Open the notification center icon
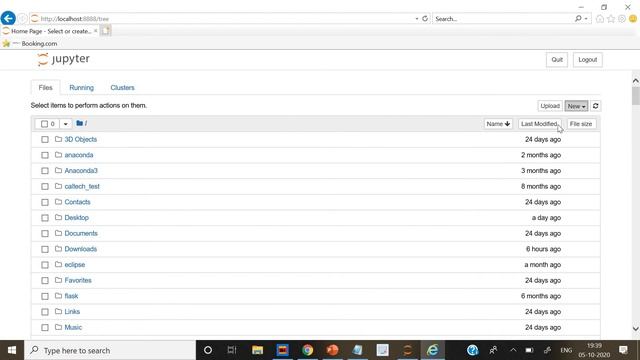Viewport: 640px width, 360px height. (623, 350)
